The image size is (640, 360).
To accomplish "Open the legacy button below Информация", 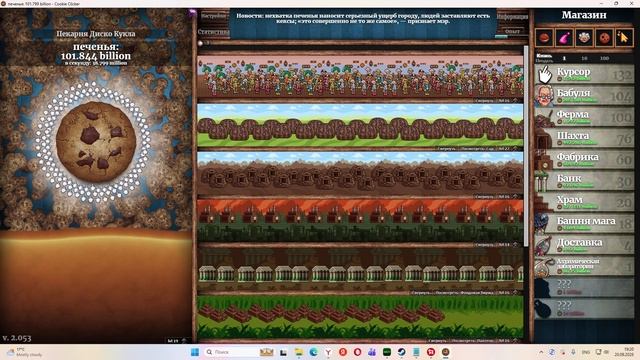I will pos(512,31).
